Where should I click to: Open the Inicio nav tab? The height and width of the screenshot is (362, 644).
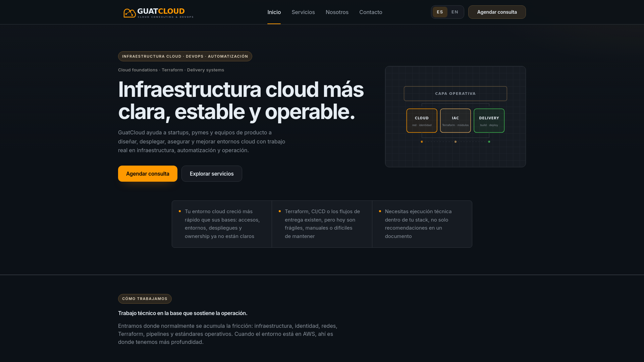pos(274,12)
